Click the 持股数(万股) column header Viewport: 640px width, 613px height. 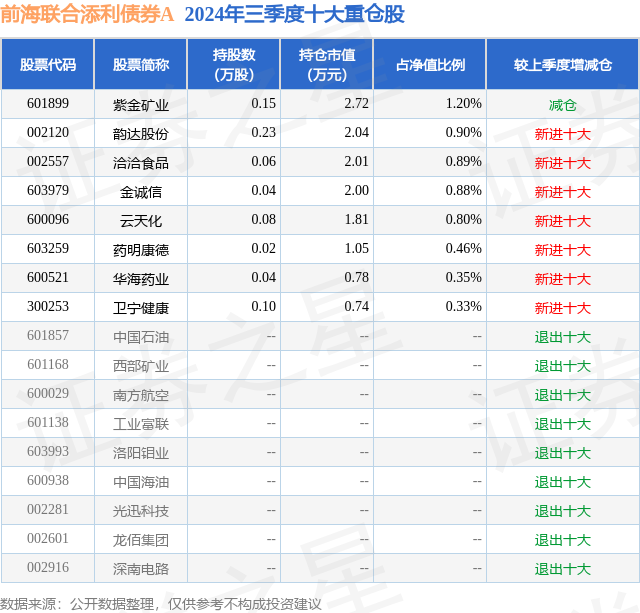point(234,64)
